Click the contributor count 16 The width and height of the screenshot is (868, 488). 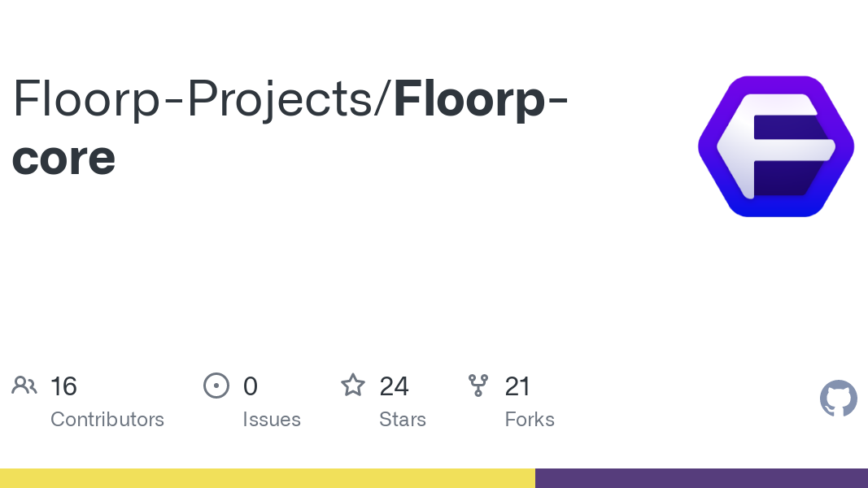(x=63, y=386)
